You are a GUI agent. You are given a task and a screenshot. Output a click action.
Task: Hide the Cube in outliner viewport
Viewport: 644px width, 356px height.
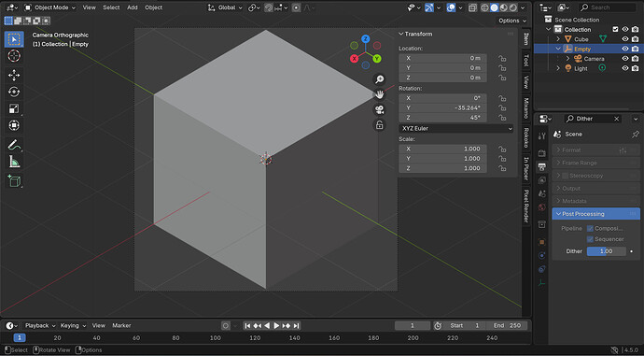[625, 39]
